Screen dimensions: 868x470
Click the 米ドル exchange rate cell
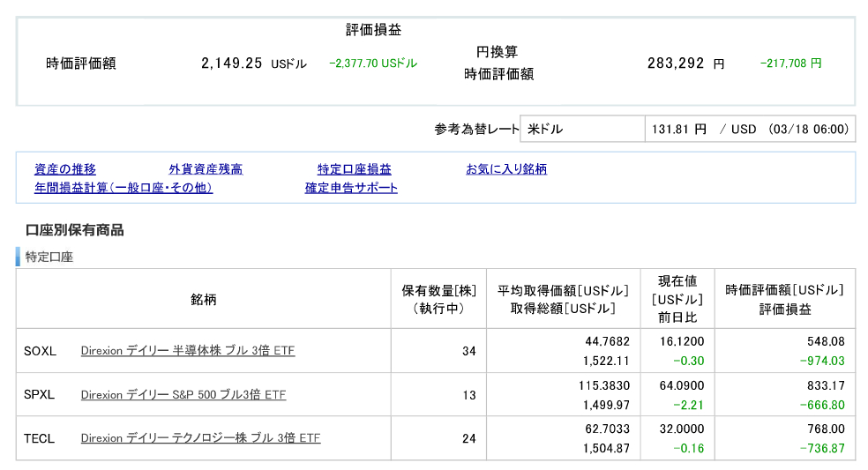coord(582,129)
